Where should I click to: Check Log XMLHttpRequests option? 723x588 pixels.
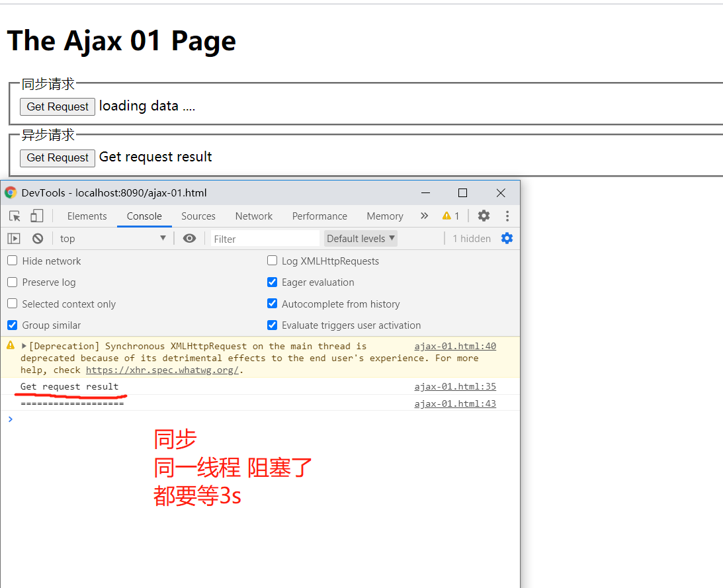click(272, 261)
